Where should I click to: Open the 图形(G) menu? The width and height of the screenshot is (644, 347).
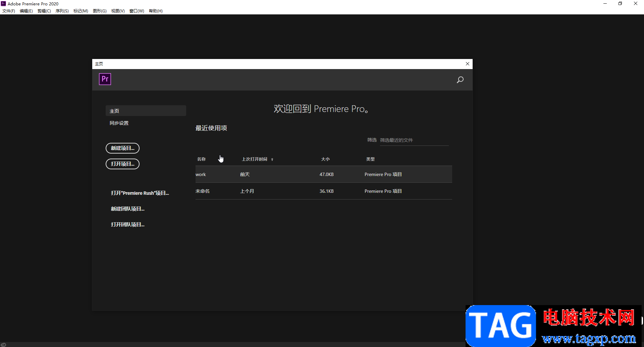pos(100,11)
